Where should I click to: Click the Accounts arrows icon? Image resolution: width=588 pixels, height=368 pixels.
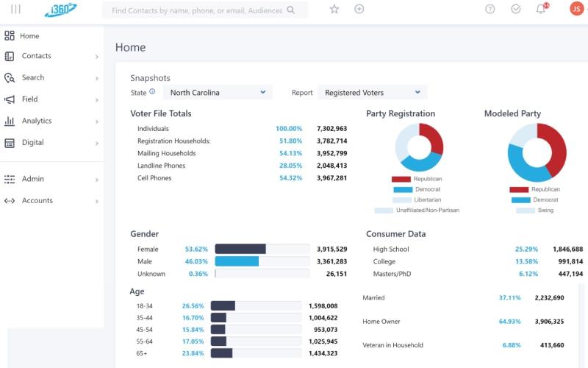pyautogui.click(x=10, y=201)
